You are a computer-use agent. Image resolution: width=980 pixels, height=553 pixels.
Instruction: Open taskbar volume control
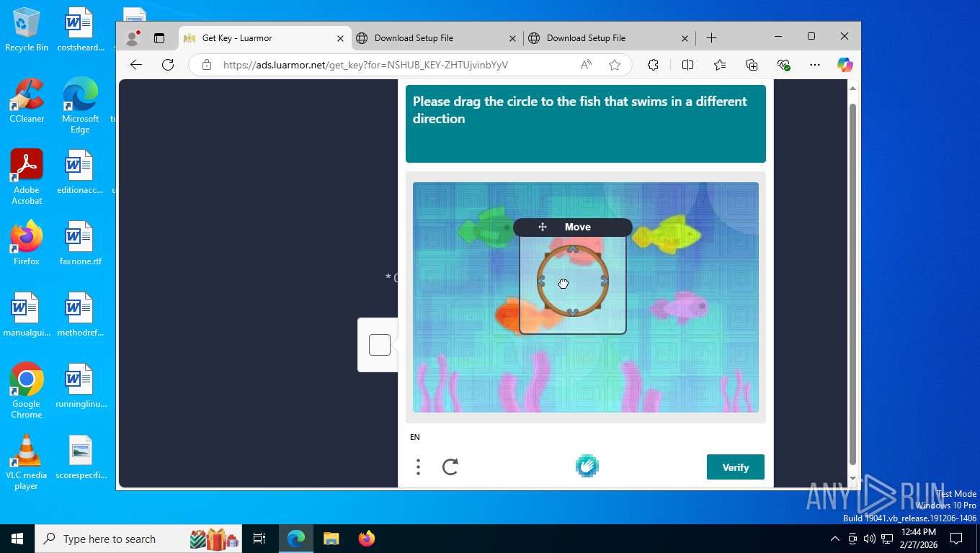869,539
